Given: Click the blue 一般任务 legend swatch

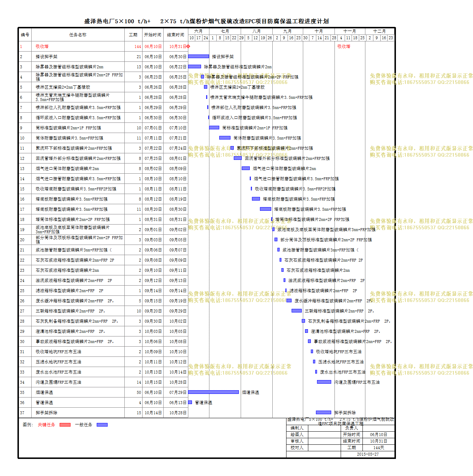Looking at the screenshot, I should (x=102, y=424).
